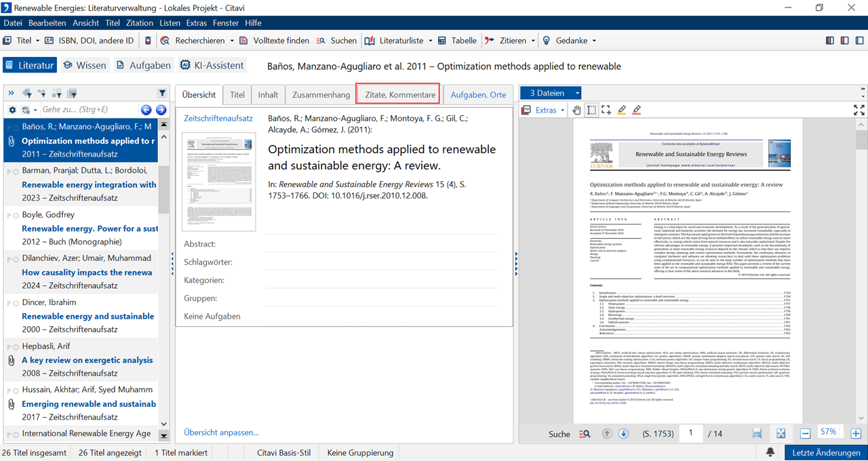
Task: Open the Zitation menu
Action: 140,23
